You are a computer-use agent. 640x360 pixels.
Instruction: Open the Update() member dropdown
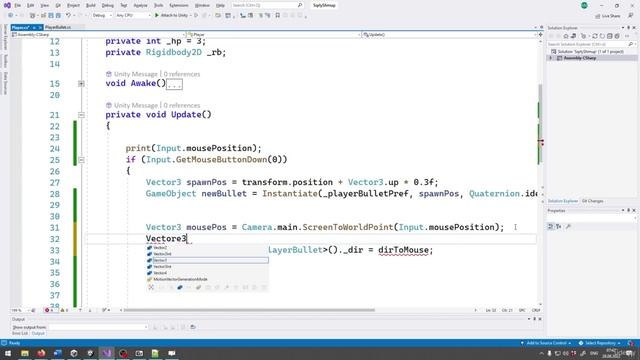(449, 35)
